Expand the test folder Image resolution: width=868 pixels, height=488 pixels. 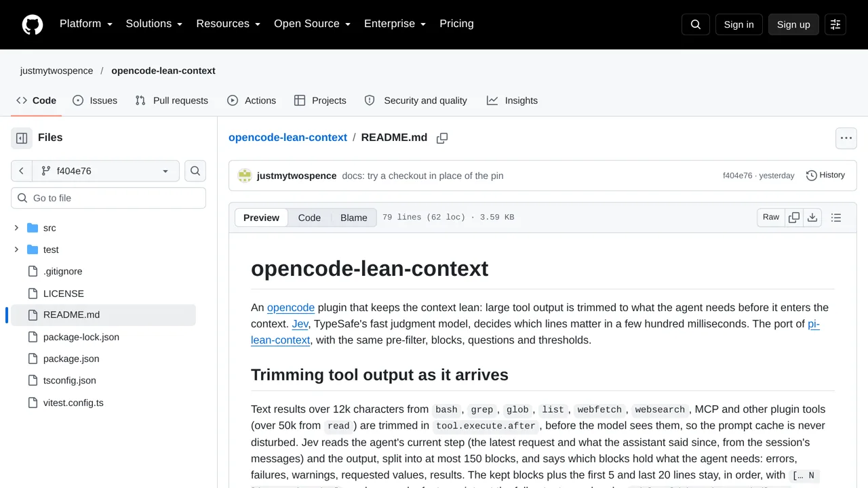[17, 249]
